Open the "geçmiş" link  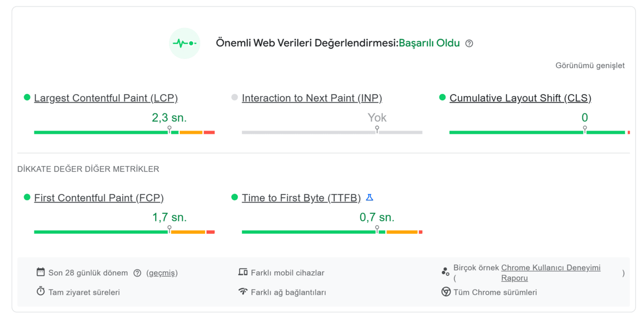click(x=162, y=272)
